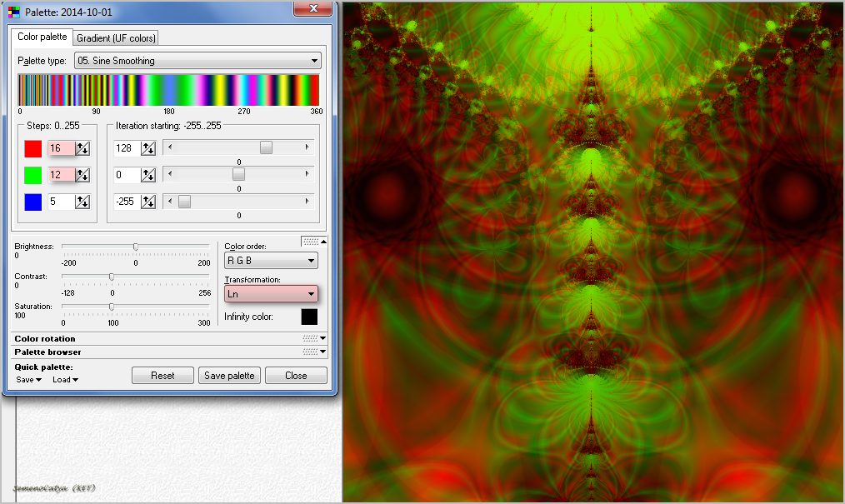Viewport: 845px width, 504px height.
Task: Click the spinner beside iteration value 128
Action: point(147,148)
